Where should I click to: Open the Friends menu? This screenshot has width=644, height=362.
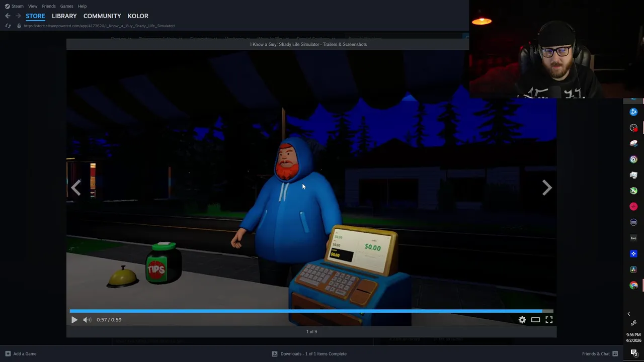(x=49, y=6)
